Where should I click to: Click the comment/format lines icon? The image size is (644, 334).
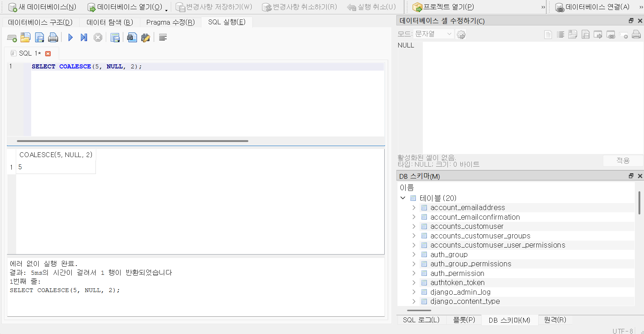click(x=163, y=38)
